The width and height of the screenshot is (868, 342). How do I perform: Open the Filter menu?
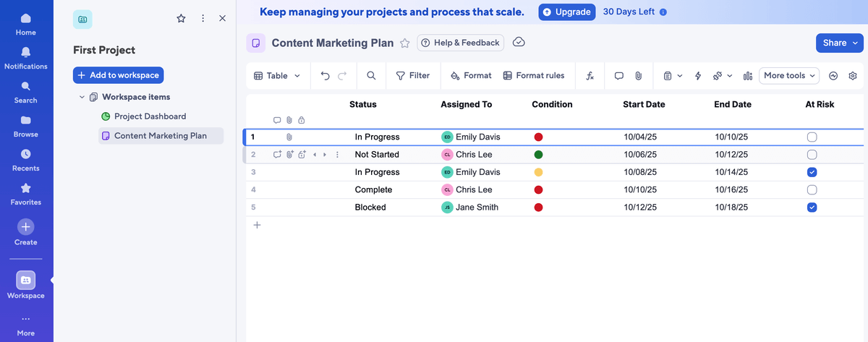pyautogui.click(x=413, y=75)
